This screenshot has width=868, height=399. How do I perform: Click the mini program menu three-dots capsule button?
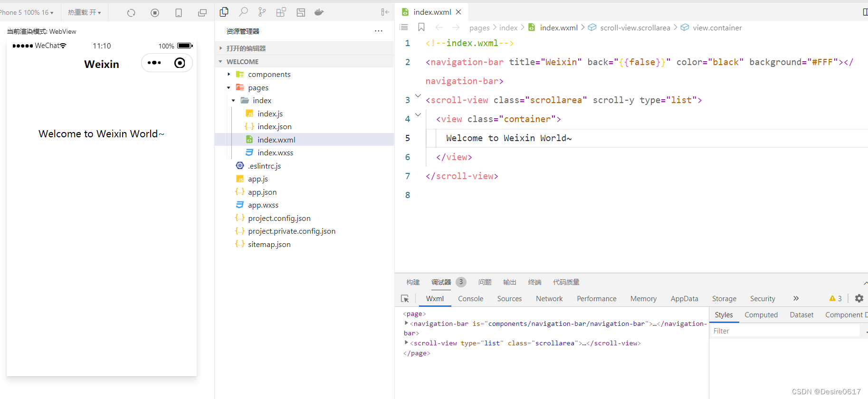point(154,63)
